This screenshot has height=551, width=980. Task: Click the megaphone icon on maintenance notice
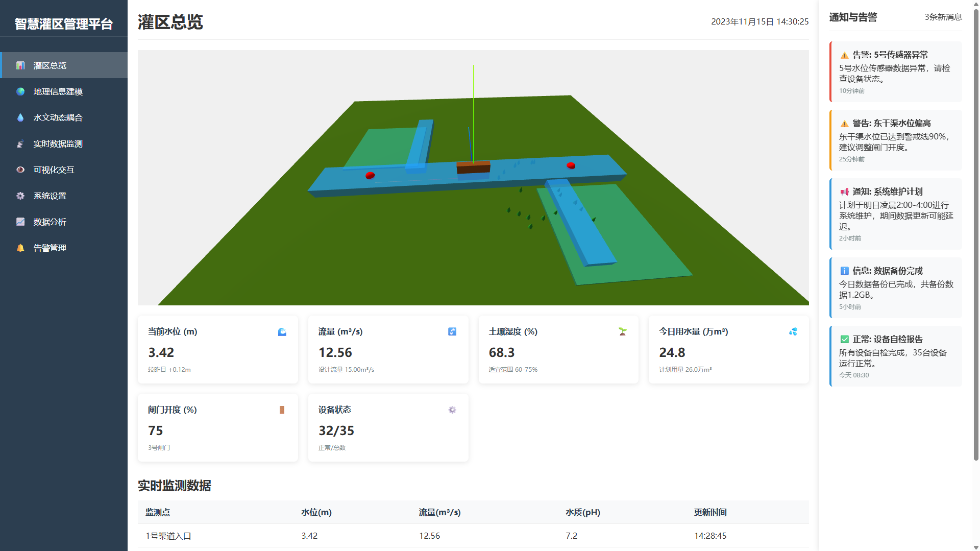[844, 192]
